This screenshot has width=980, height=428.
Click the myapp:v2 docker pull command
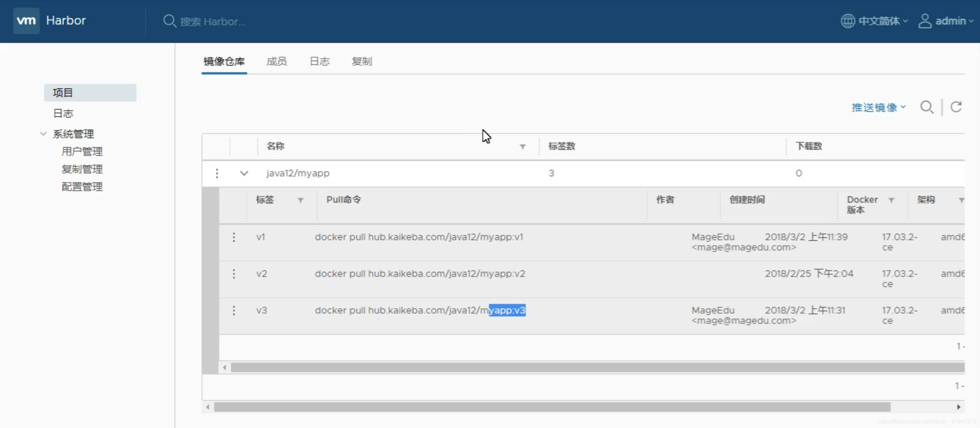[420, 274]
